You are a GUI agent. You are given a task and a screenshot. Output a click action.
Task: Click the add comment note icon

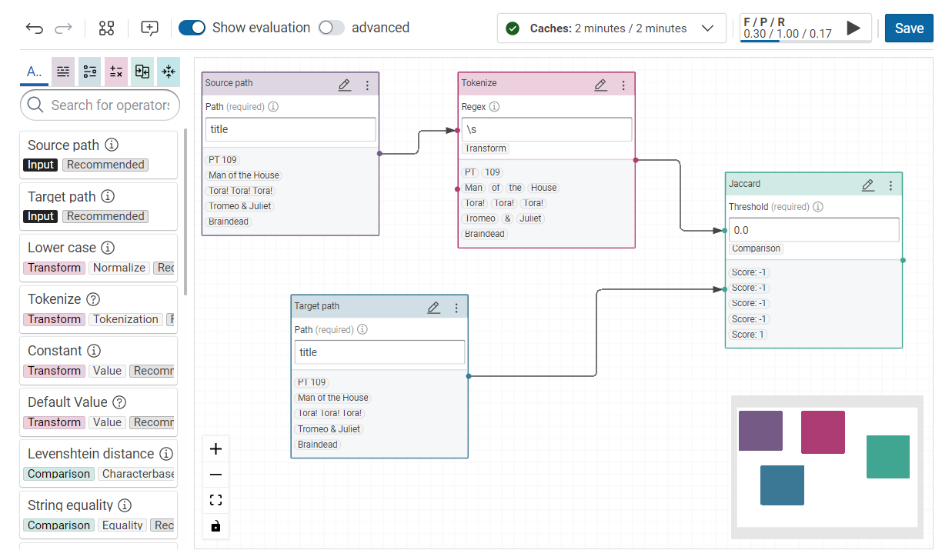pyautogui.click(x=149, y=28)
